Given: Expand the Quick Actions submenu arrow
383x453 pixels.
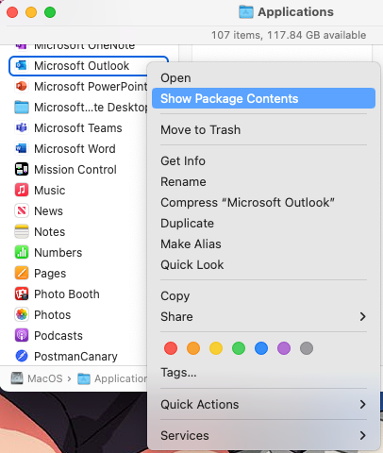Looking at the screenshot, I should point(363,404).
